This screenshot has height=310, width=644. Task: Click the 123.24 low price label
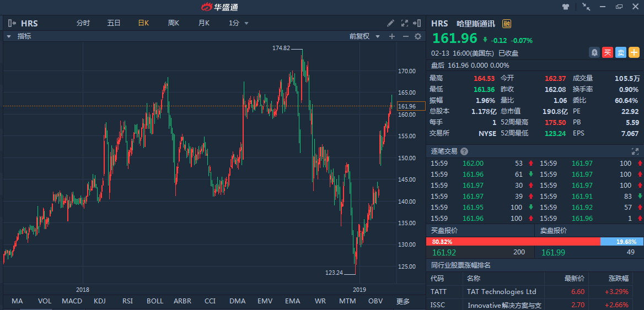click(x=334, y=272)
